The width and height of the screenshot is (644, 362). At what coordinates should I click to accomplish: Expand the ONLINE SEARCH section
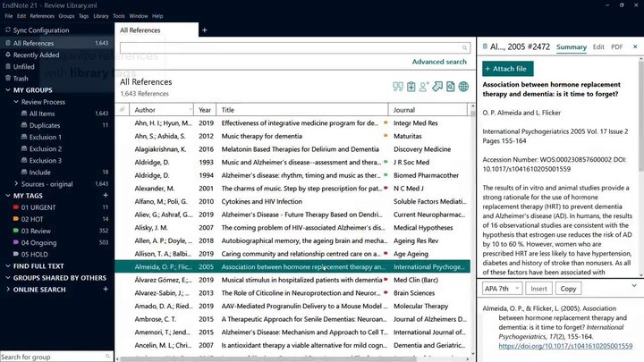click(x=8, y=289)
